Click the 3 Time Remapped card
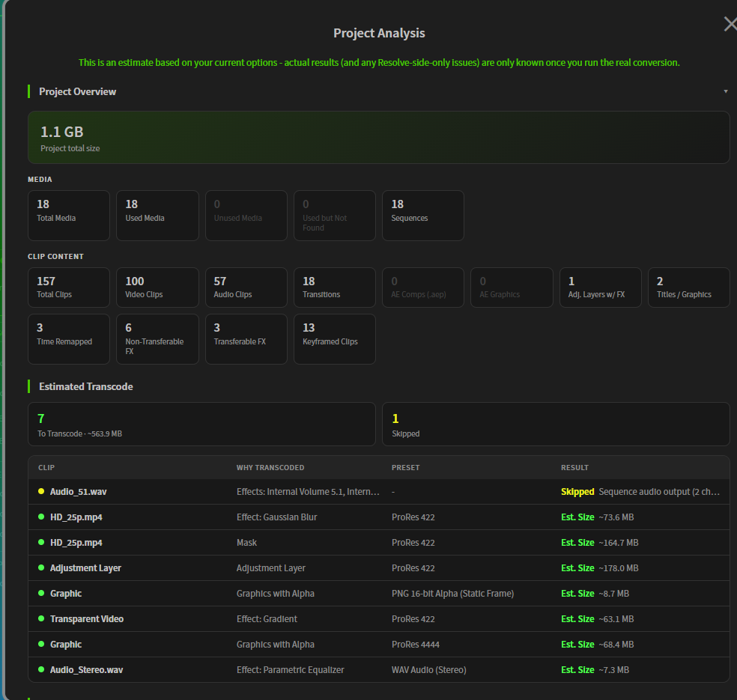 click(x=69, y=339)
